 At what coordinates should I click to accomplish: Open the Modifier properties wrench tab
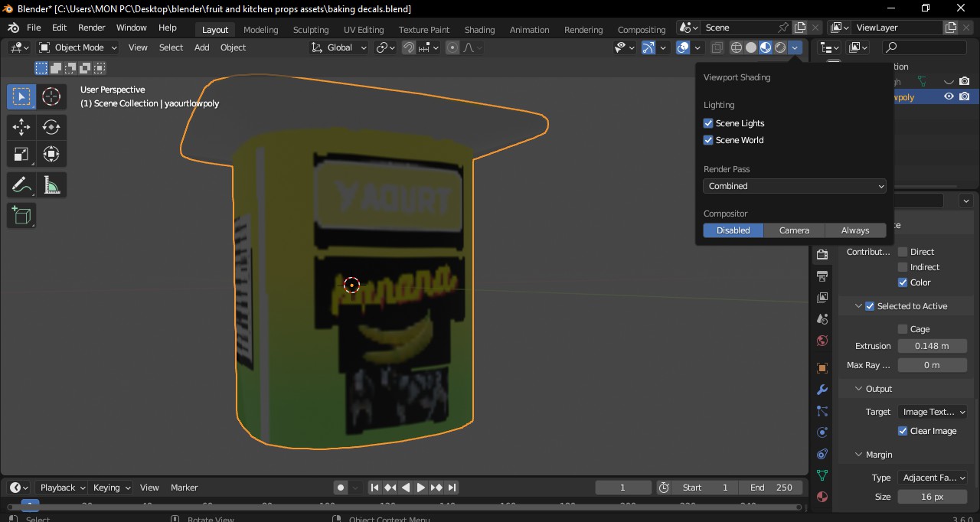coord(822,390)
